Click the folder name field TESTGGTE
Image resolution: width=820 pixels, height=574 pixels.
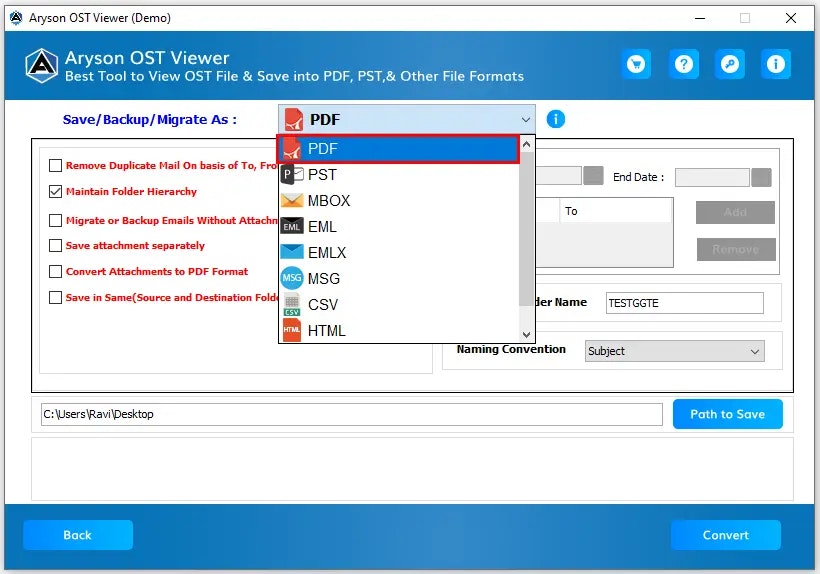pos(685,303)
